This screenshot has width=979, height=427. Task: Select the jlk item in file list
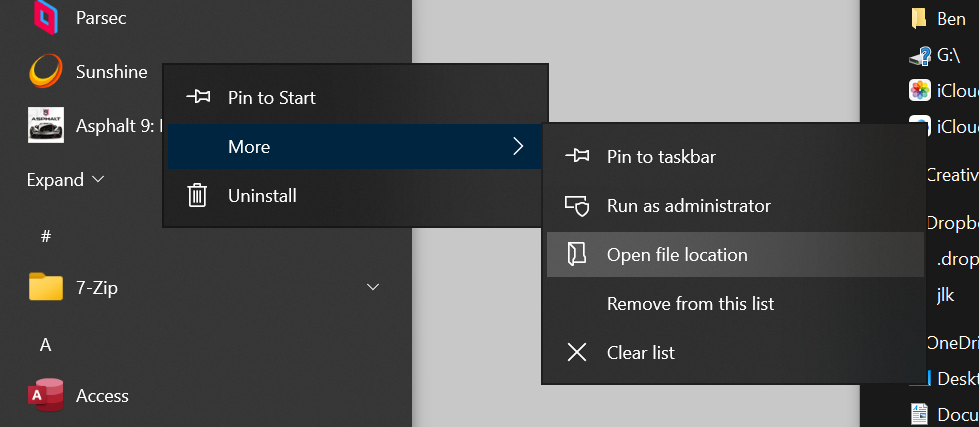(945, 295)
